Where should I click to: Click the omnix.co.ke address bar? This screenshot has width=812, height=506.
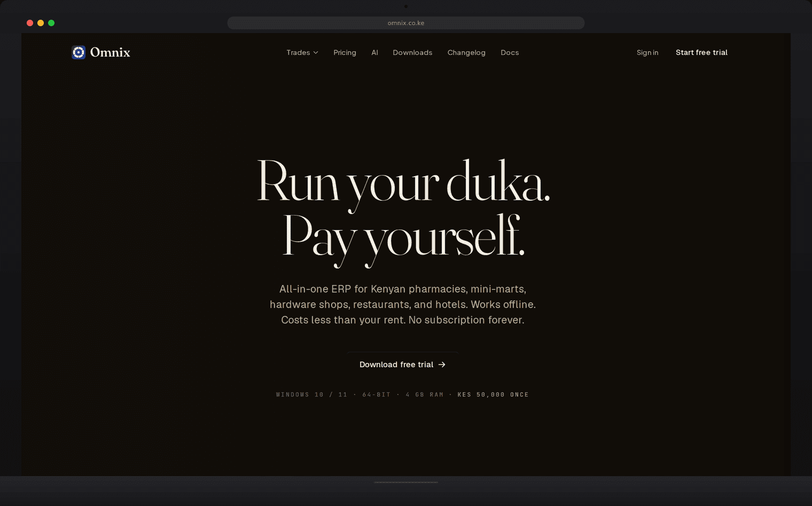(x=406, y=23)
